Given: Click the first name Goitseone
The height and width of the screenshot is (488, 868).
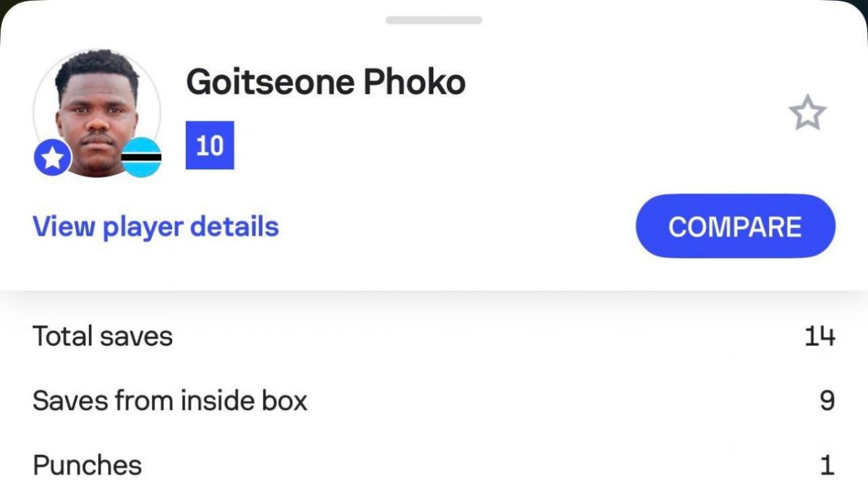Looking at the screenshot, I should coord(269,82).
